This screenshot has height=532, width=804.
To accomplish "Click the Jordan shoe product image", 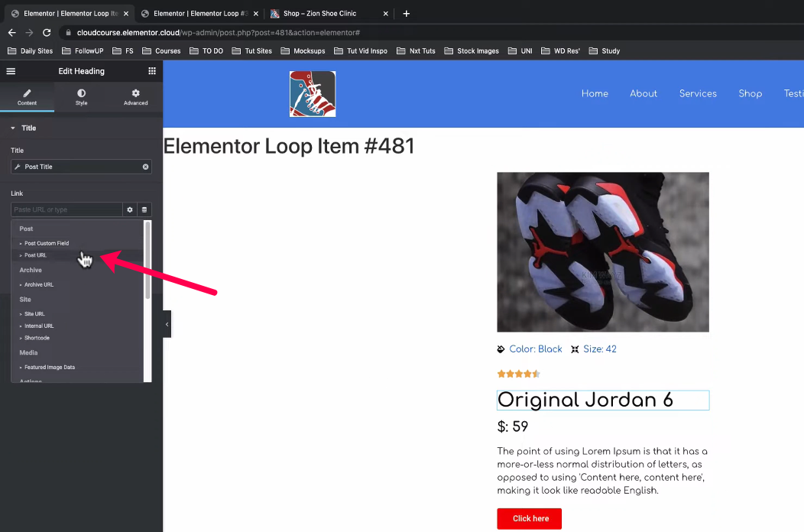I will click(x=603, y=252).
